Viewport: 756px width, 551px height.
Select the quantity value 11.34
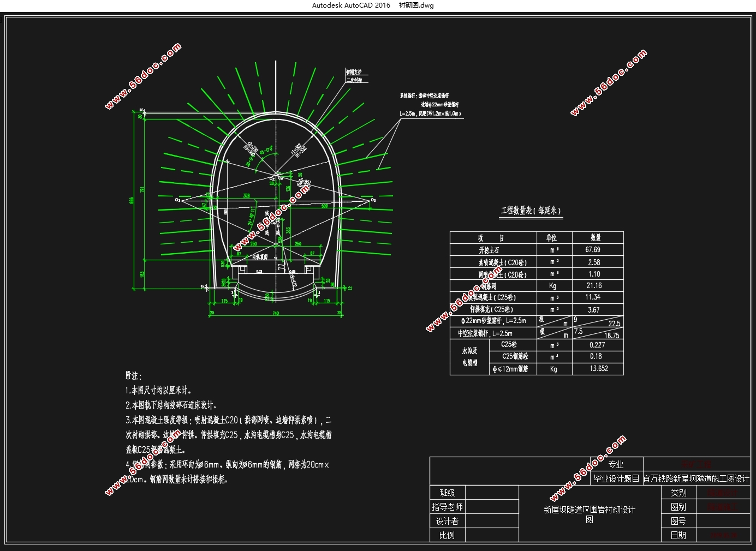(x=593, y=297)
